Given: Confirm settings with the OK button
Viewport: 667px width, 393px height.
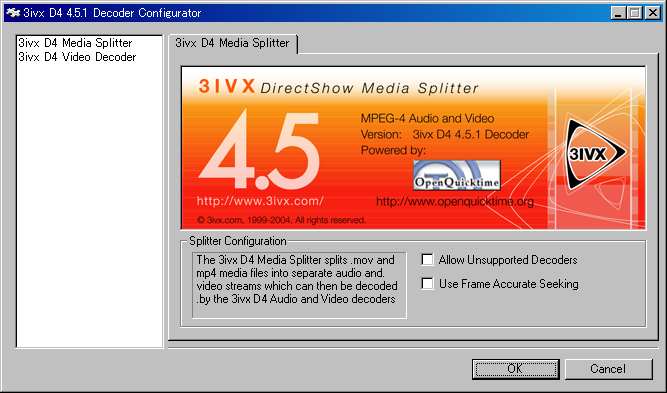Looking at the screenshot, I should click(516, 369).
